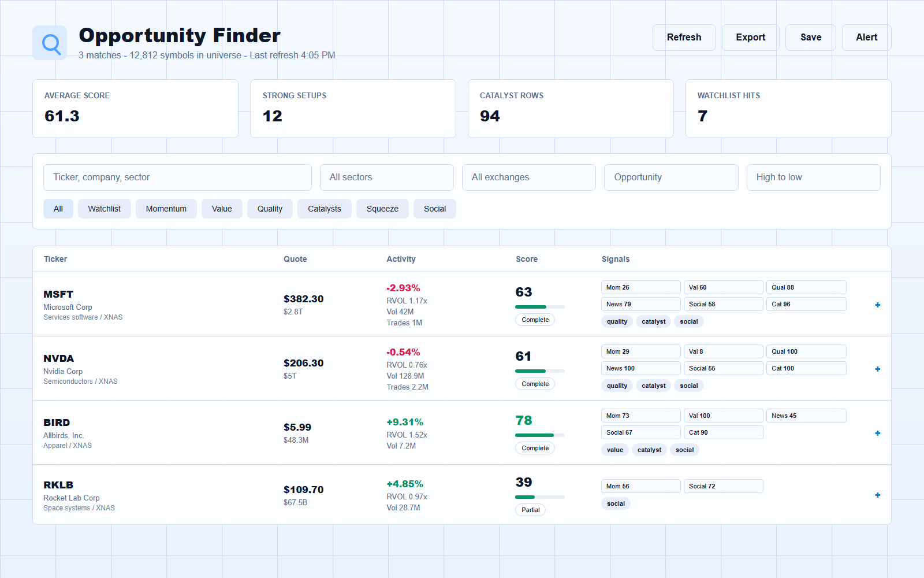This screenshot has height=578, width=924.
Task: Sort by Activity column header
Action: pyautogui.click(x=401, y=259)
